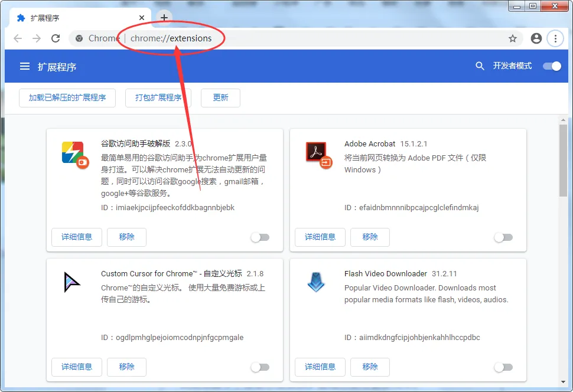Click 移除 for Custom Cursor for Chrome
The height and width of the screenshot is (392, 573).
[126, 367]
